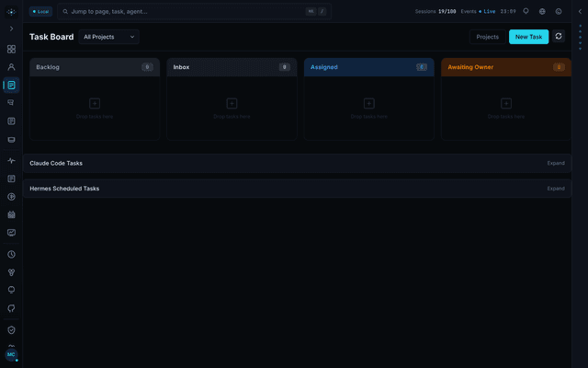This screenshot has width=588, height=368.
Task: Click the Hermes Scheduled Tasks title
Action: click(x=64, y=189)
